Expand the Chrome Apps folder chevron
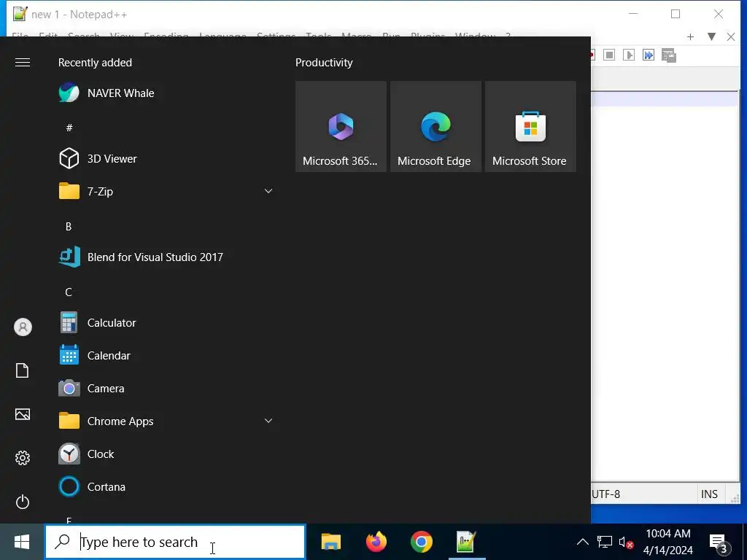This screenshot has height=560, width=747. 268,421
